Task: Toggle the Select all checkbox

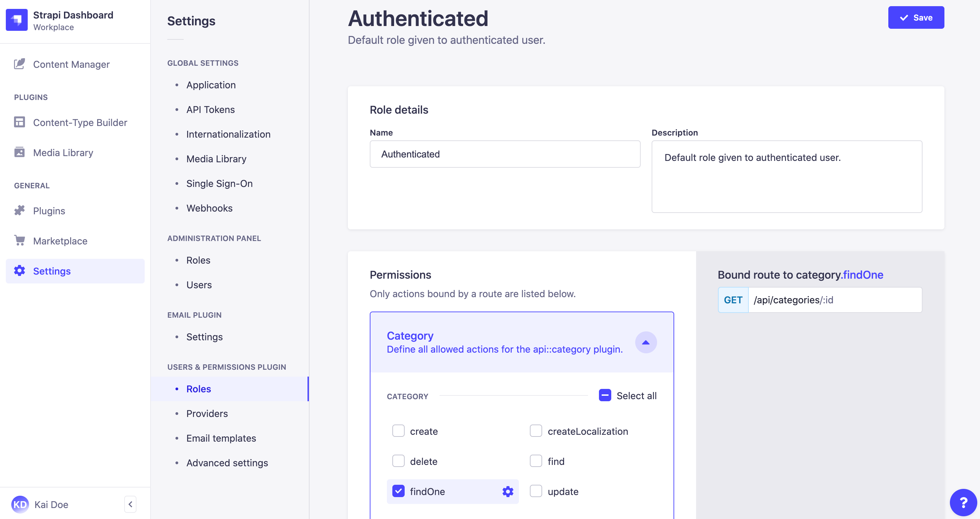Action: click(604, 395)
